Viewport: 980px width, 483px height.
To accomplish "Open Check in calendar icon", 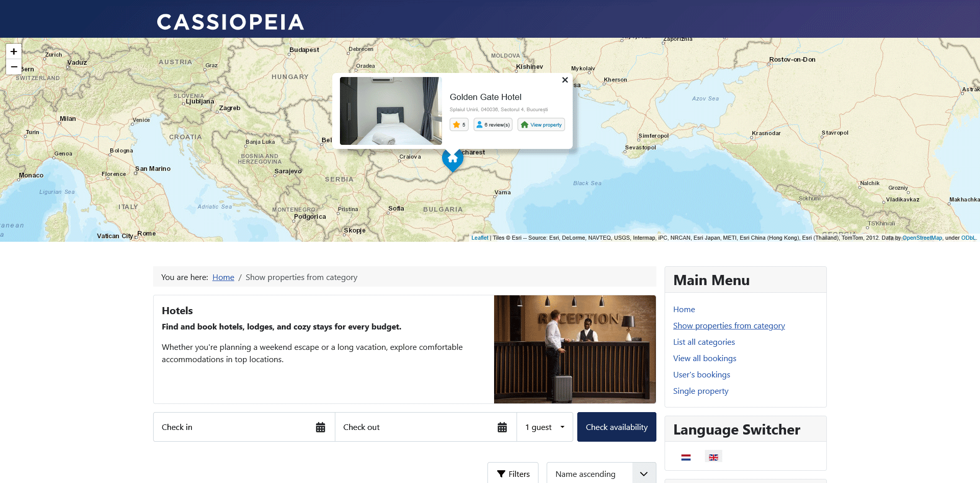I will pyautogui.click(x=321, y=427).
